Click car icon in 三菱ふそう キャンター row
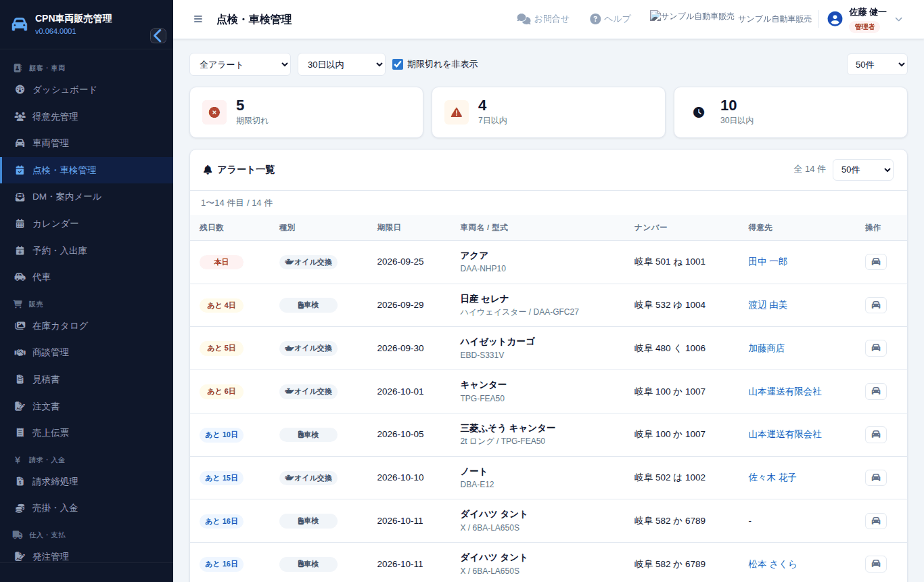The height and width of the screenshot is (582, 924). click(x=875, y=434)
